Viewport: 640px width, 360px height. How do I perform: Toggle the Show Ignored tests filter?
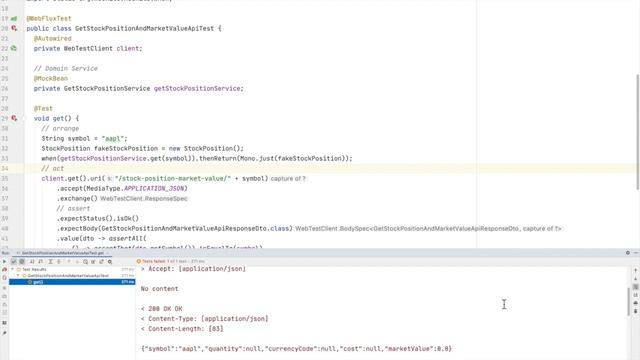tap(22, 262)
